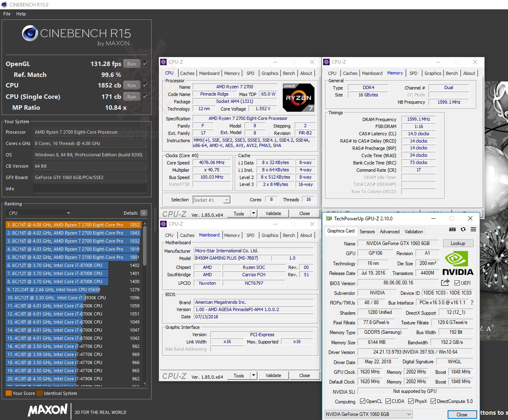Switch to the Sensors tab in GPU-Z

pos(367,231)
